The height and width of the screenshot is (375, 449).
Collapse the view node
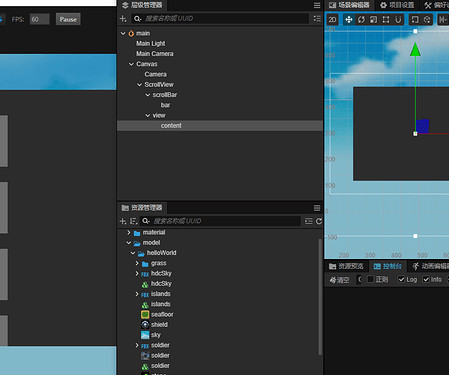pos(148,115)
